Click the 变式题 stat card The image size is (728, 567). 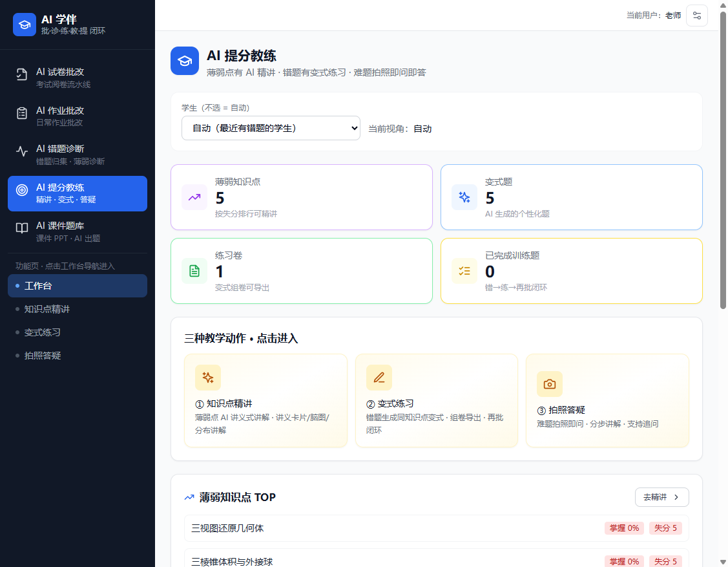[572, 197]
